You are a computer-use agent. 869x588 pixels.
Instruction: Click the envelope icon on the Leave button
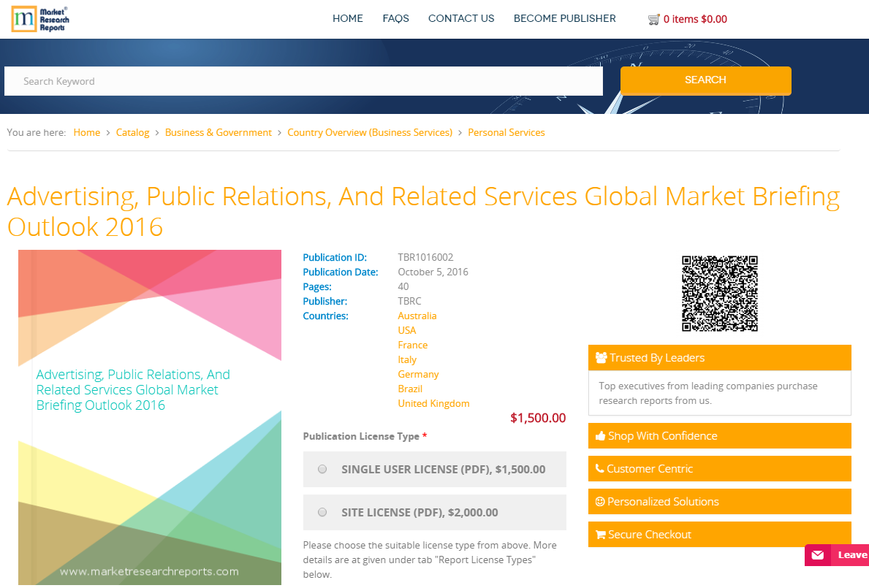(x=817, y=555)
